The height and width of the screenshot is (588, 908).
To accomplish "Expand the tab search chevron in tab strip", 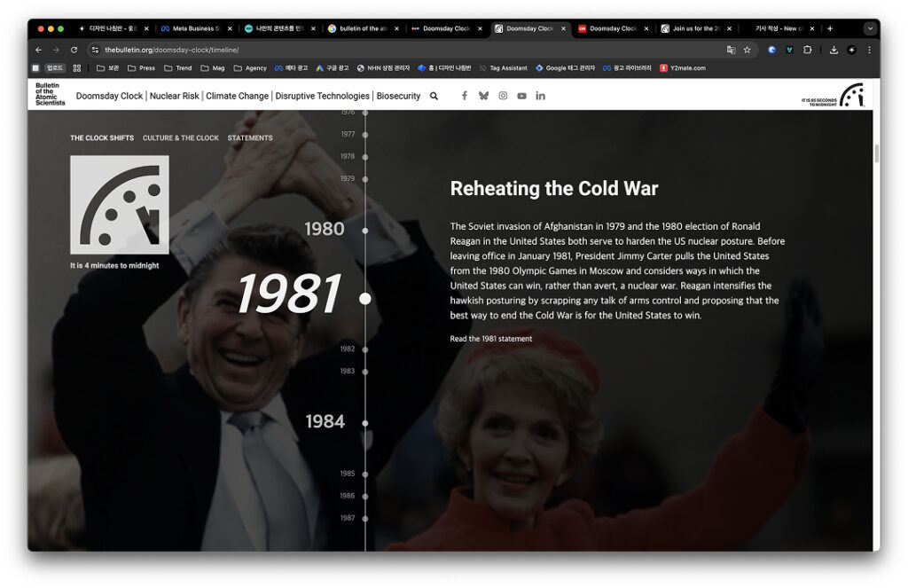I will tap(869, 28).
